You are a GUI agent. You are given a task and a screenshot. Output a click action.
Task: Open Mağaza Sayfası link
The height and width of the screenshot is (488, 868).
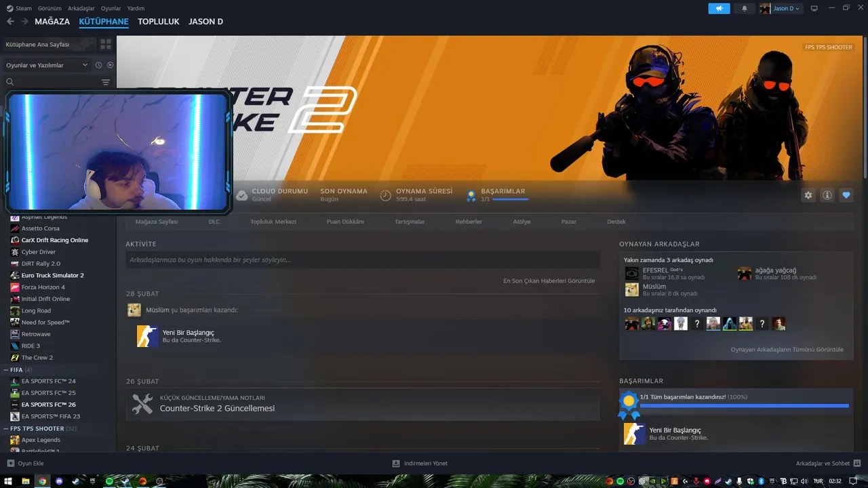157,222
